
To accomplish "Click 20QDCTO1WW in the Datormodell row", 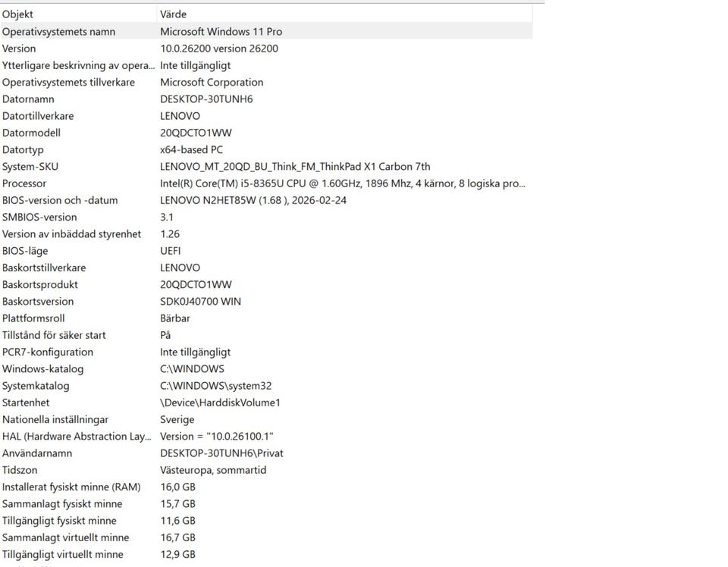I will click(x=196, y=133).
